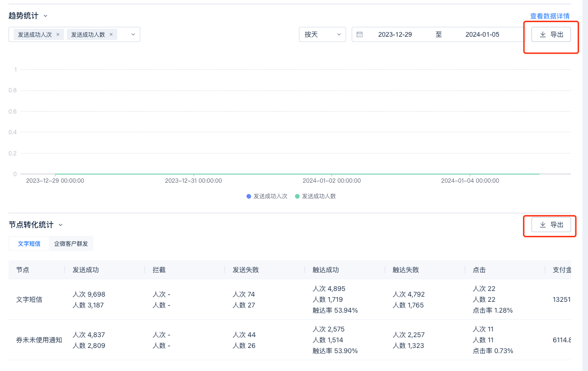Export the 节点转化统计 table data
Viewport: 588px width, 371px height.
pyautogui.click(x=551, y=225)
